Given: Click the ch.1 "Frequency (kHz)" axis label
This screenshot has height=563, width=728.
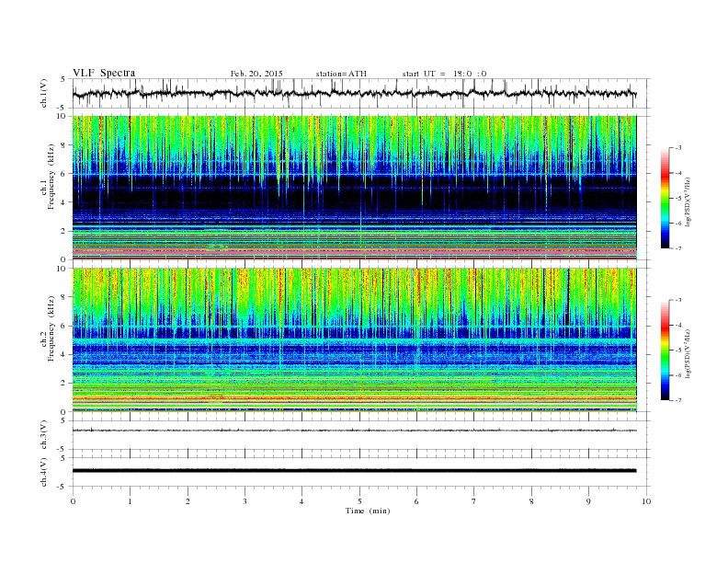Looking at the screenshot, I should coord(51,177).
